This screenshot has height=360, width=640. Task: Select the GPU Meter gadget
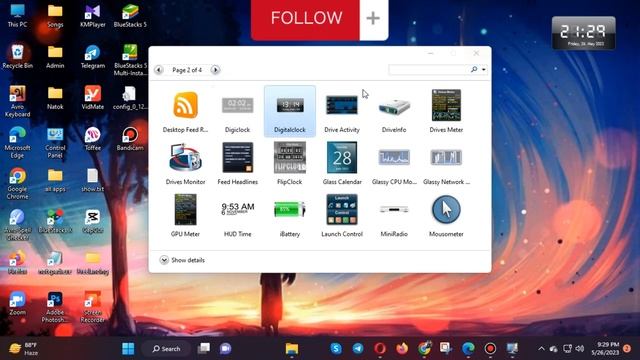click(x=185, y=216)
